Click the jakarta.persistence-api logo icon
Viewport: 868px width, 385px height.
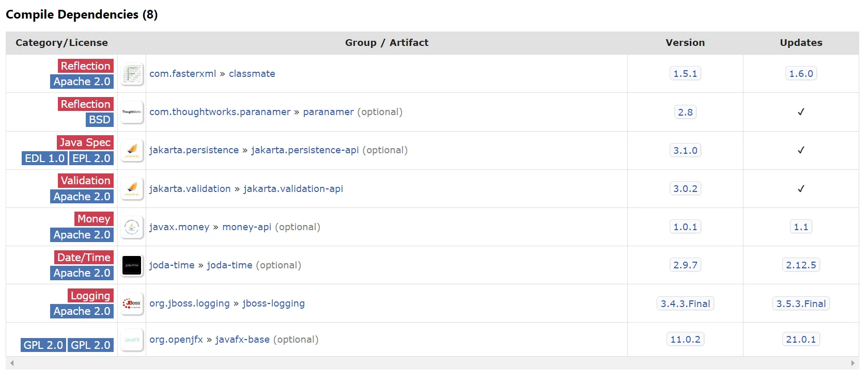(x=132, y=150)
